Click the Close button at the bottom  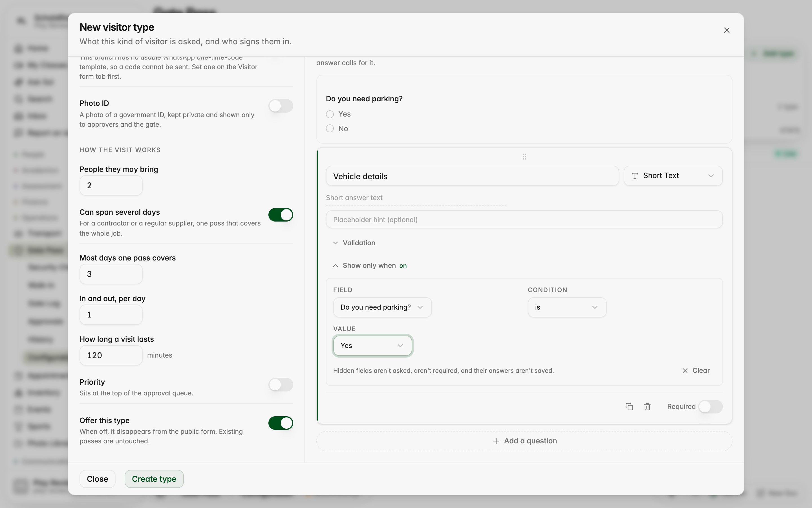coord(97,479)
